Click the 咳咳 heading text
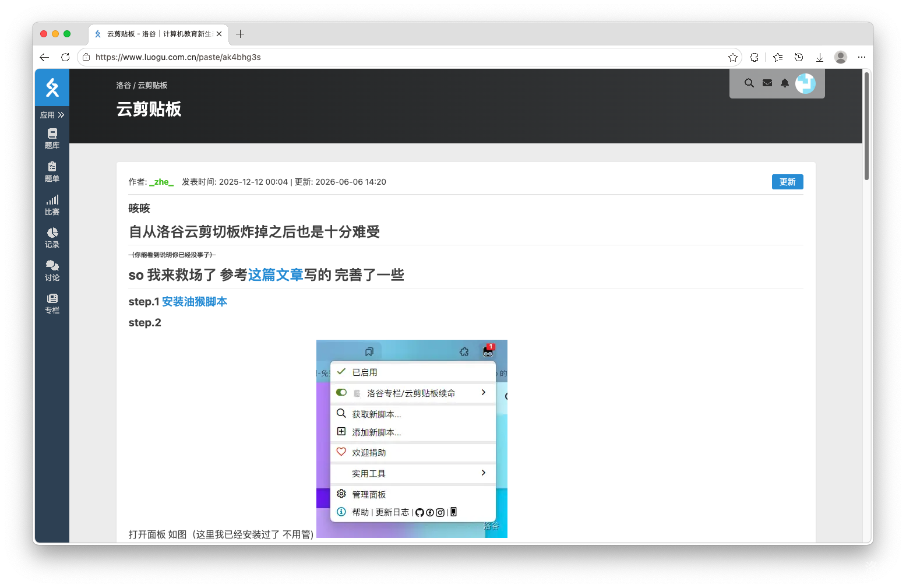 click(x=139, y=208)
